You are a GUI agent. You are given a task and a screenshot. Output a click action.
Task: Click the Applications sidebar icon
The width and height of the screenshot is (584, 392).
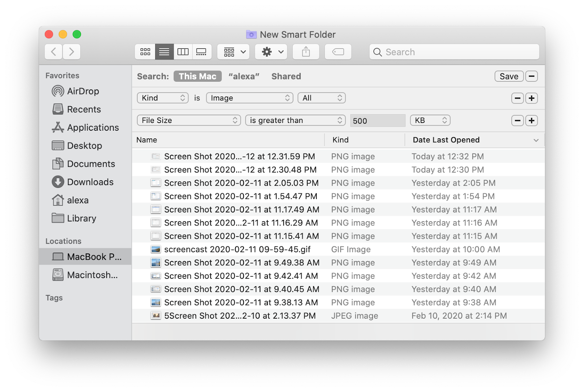(x=58, y=127)
